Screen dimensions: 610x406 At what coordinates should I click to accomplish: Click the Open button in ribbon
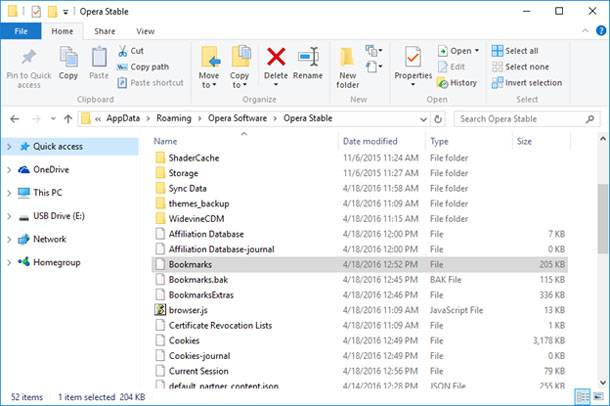458,51
